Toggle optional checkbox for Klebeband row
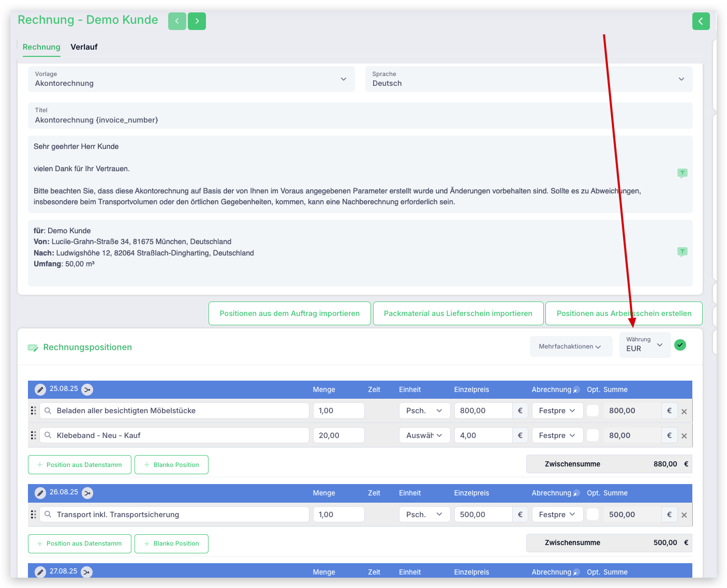727x588 pixels. (593, 435)
